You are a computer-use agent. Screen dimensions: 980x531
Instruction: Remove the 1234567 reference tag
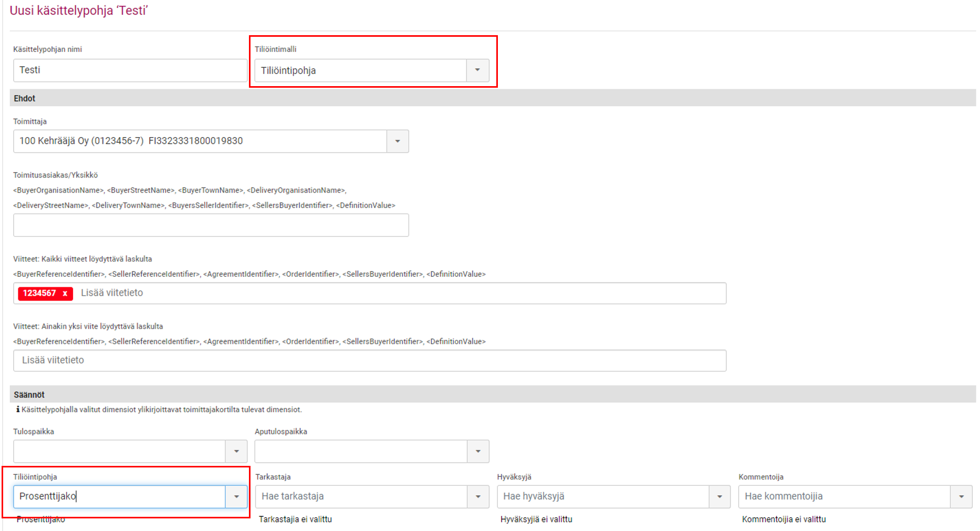click(x=65, y=294)
